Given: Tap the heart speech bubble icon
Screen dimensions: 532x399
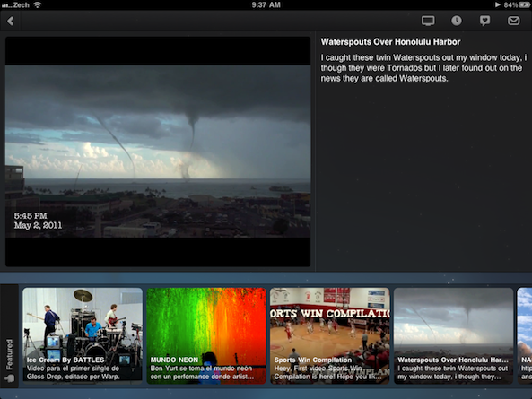Looking at the screenshot, I should (484, 21).
